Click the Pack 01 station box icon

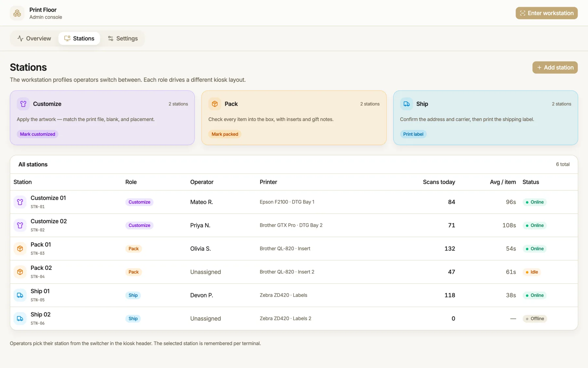click(x=20, y=249)
